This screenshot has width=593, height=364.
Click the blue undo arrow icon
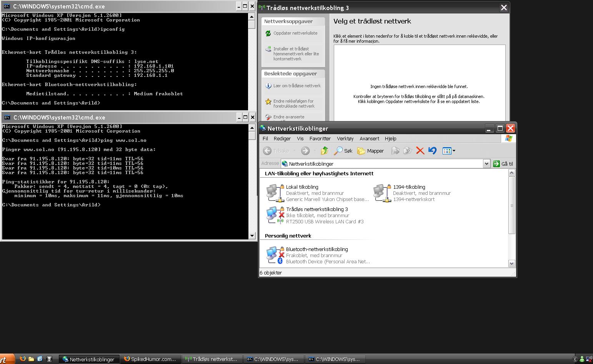(432, 151)
